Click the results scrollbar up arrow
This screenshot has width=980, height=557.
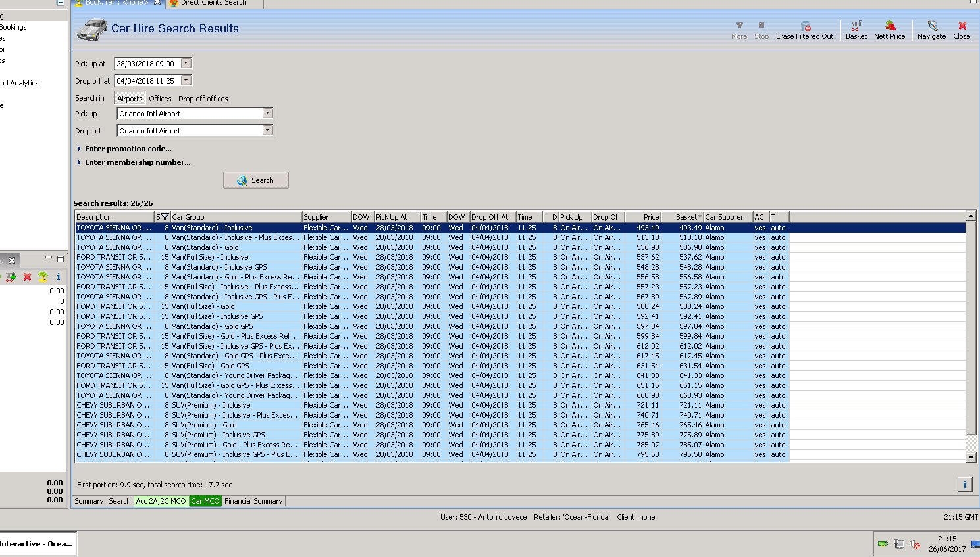[x=971, y=216]
